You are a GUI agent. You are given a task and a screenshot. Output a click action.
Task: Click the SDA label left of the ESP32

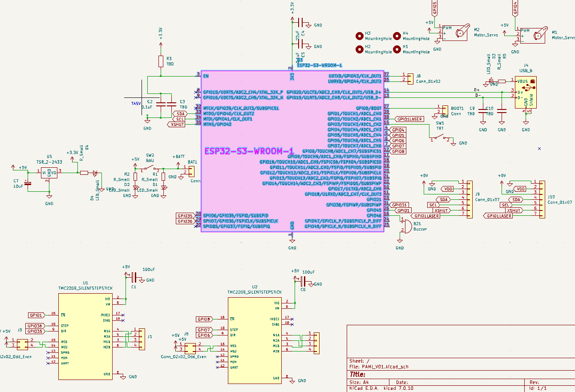coord(179,113)
